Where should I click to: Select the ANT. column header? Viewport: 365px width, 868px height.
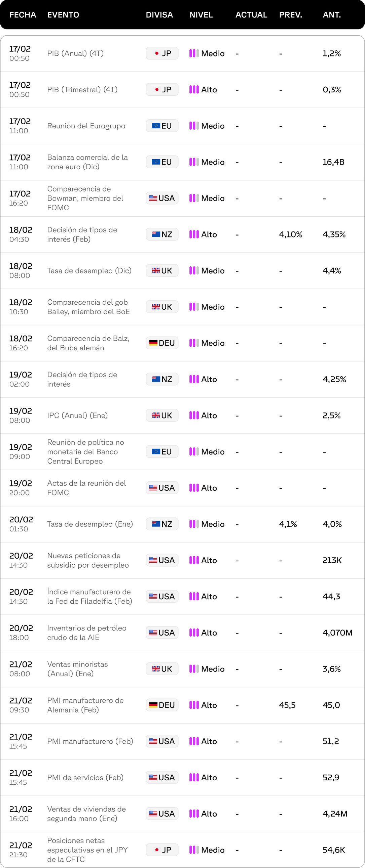coord(332,15)
